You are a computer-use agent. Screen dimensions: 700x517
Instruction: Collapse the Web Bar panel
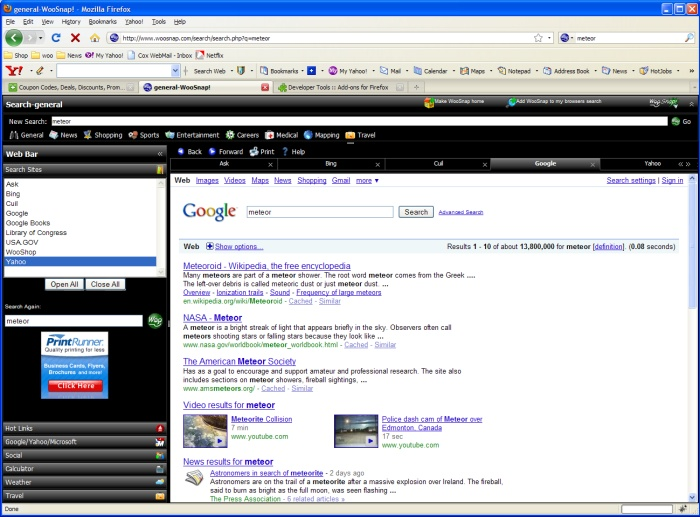tap(160, 154)
